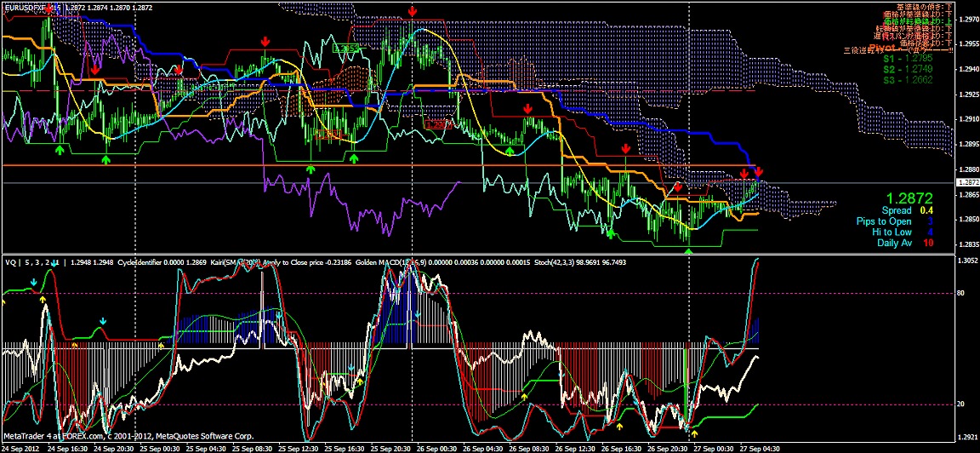Screen dimensions: 980x453
Task: Click the green 1.2953 price tag on chart
Action: coord(346,49)
